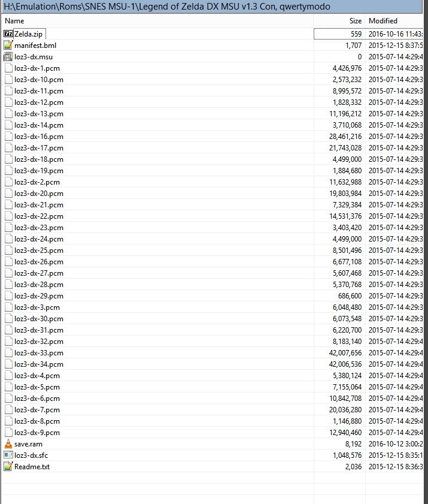Select the loz3-dx-28.pcm file name
Screen dimensions: 428x504
coord(39,285)
